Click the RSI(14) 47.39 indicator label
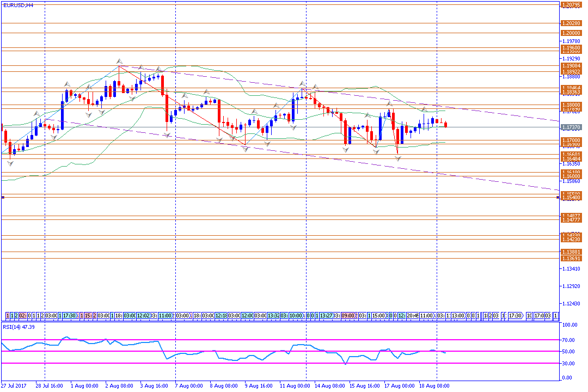 coord(19,327)
